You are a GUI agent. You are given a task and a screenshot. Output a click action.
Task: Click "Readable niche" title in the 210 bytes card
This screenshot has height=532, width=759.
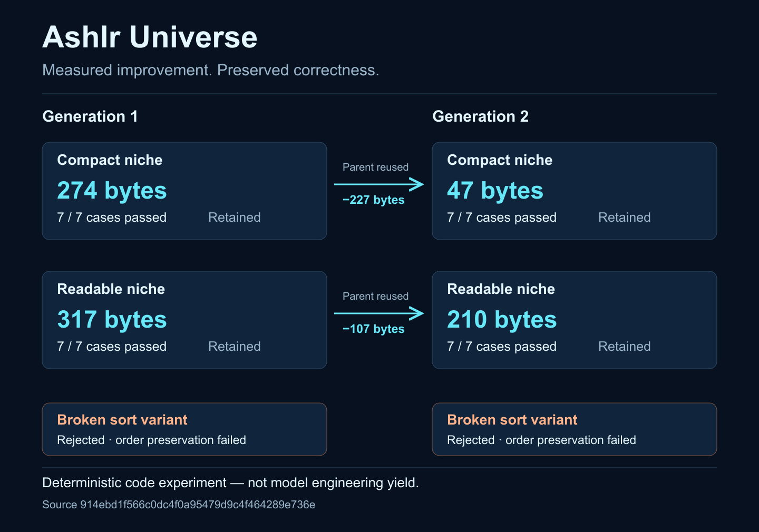[501, 289]
